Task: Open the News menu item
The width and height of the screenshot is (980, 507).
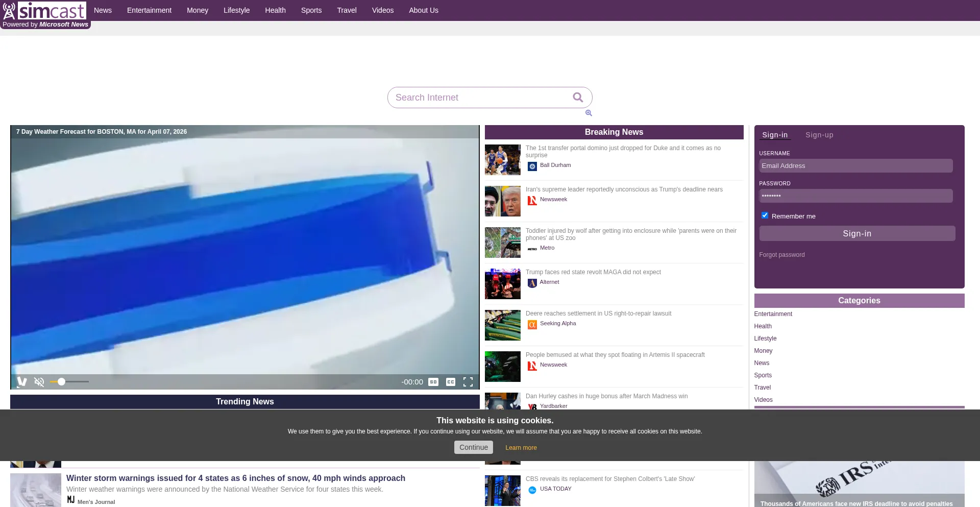Action: coord(103,10)
